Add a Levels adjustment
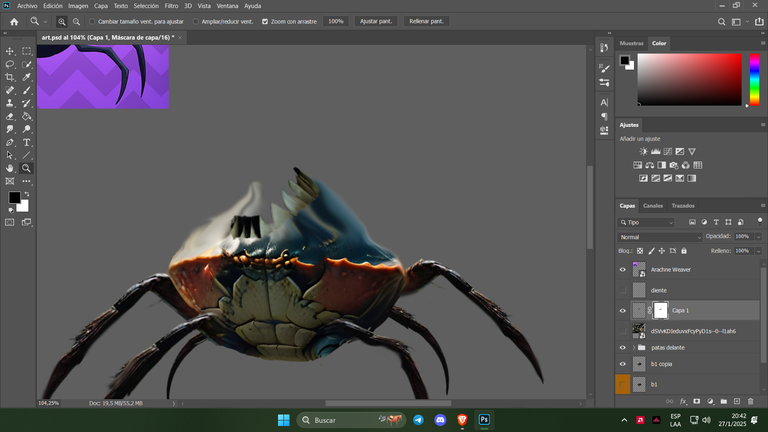The width and height of the screenshot is (768, 432). point(655,152)
